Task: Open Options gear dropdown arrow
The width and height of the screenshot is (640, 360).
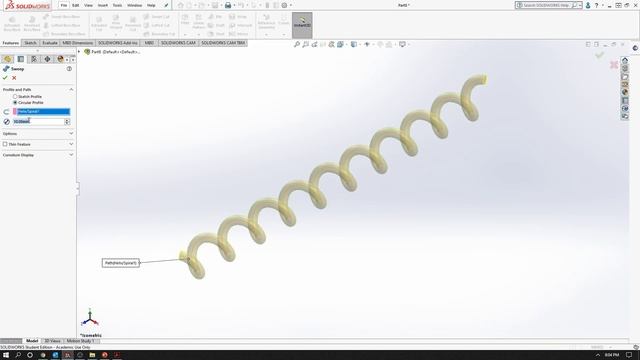Action: click(290, 5)
